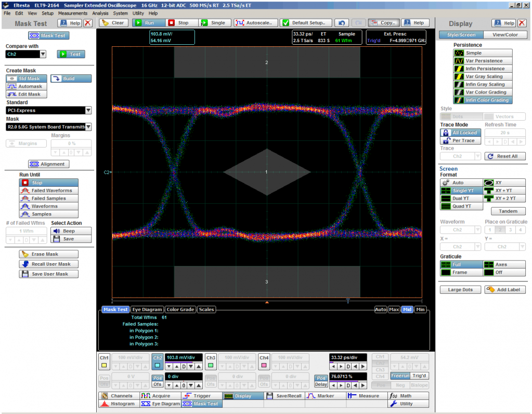Open the Trigger settings
This screenshot has height=414, width=532.
tap(201, 396)
